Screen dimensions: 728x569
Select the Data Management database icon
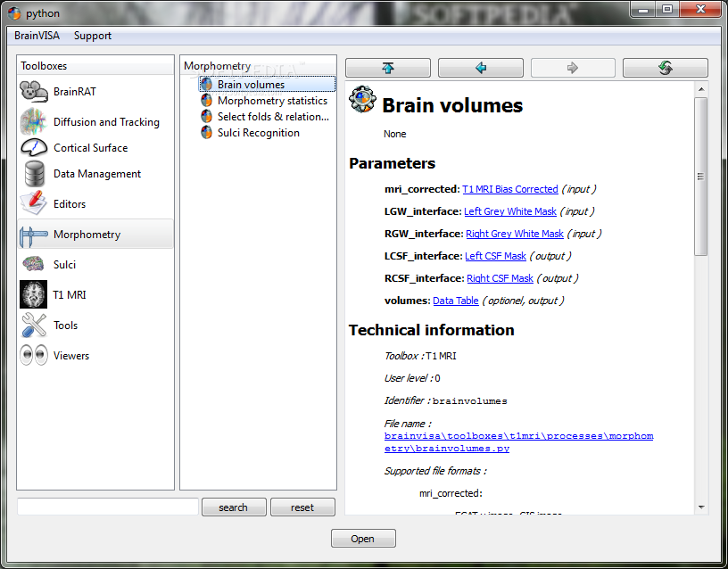35,174
